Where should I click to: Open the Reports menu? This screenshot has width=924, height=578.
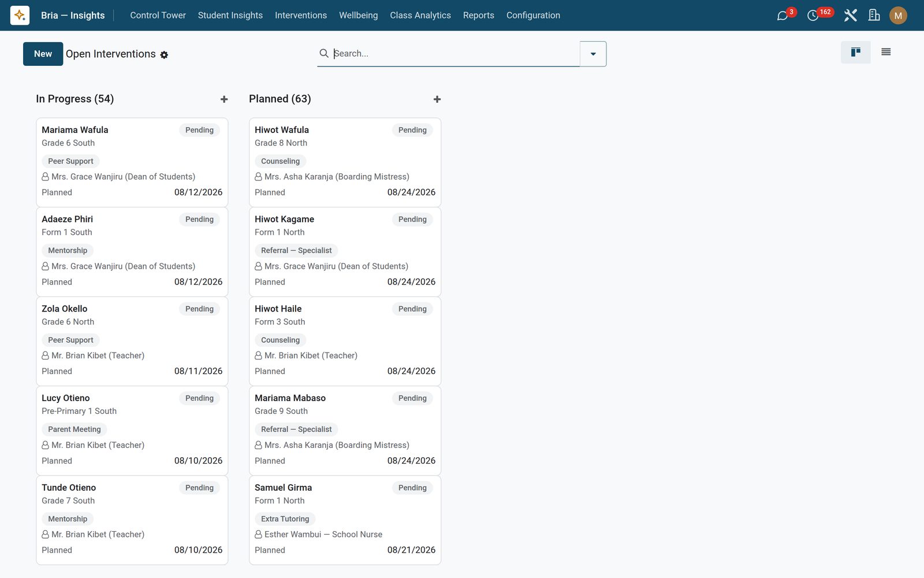[479, 16]
